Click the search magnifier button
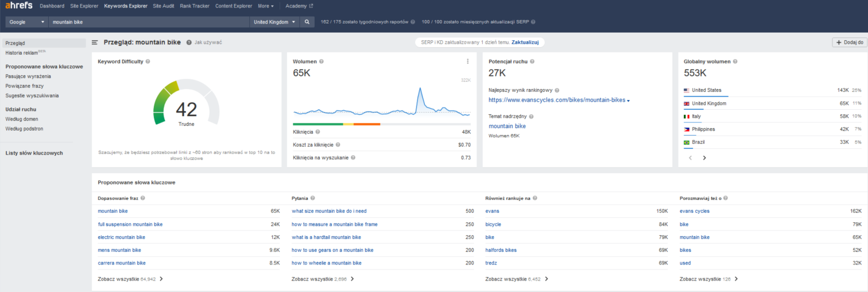Image resolution: width=868 pixels, height=292 pixels. pyautogui.click(x=307, y=22)
